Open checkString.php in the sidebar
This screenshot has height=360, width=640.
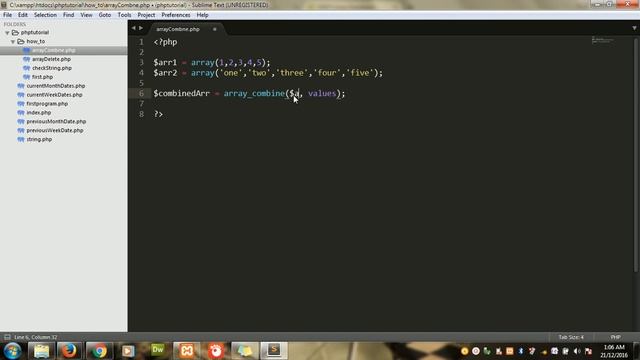pos(52,68)
